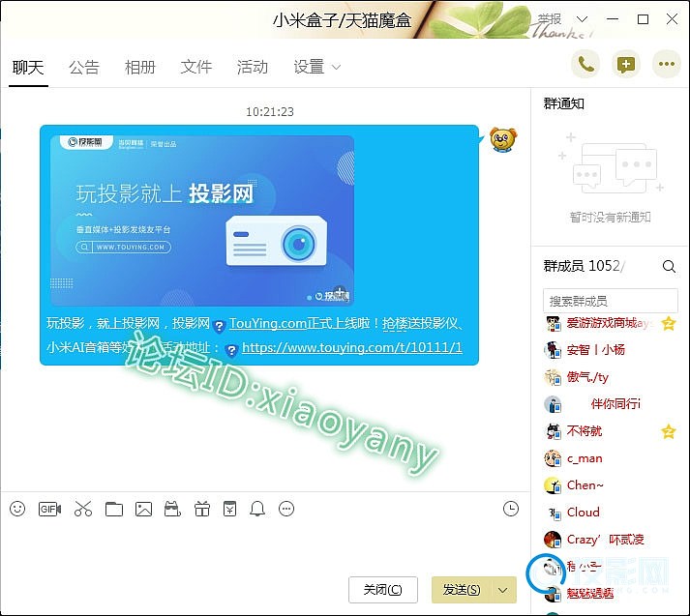Send a gift from toolbar
This screenshot has width=690, height=616.
[x=202, y=510]
